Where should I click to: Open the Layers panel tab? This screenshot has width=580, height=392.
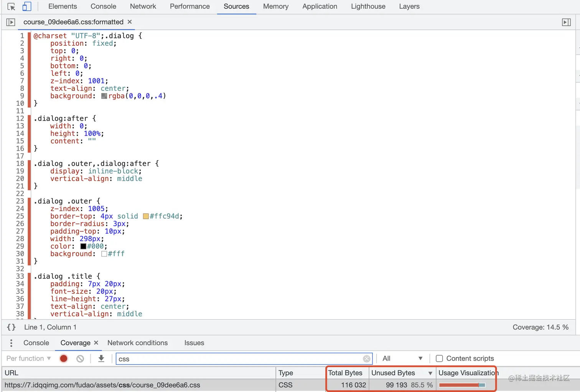click(x=409, y=7)
